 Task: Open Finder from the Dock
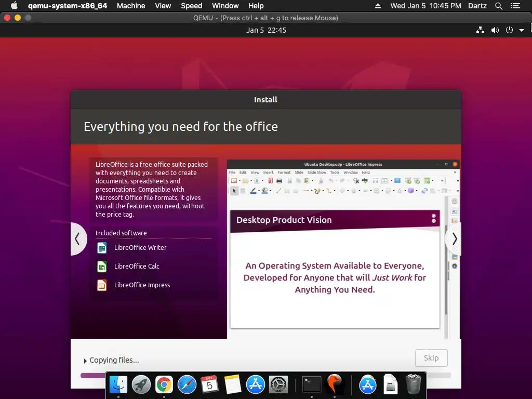[118, 384]
